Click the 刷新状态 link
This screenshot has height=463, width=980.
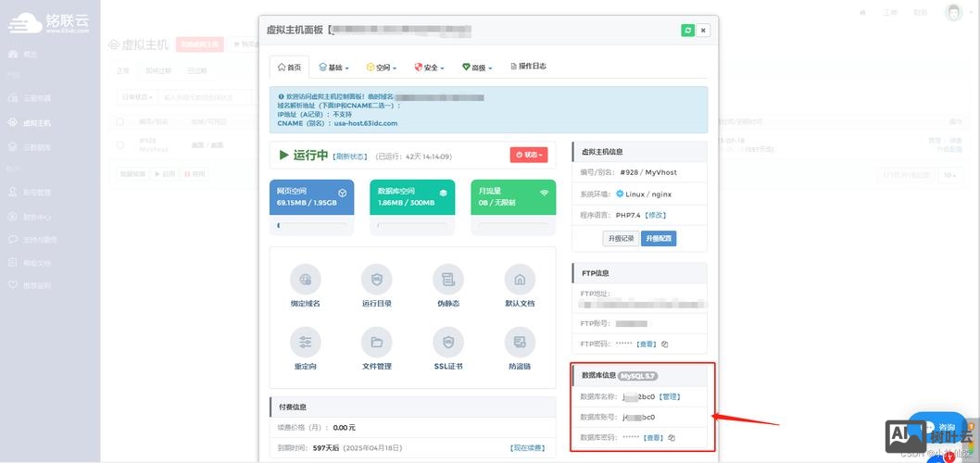click(x=350, y=156)
